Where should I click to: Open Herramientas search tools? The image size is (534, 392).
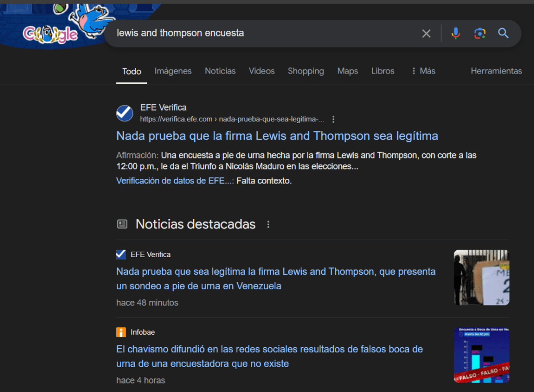point(496,71)
